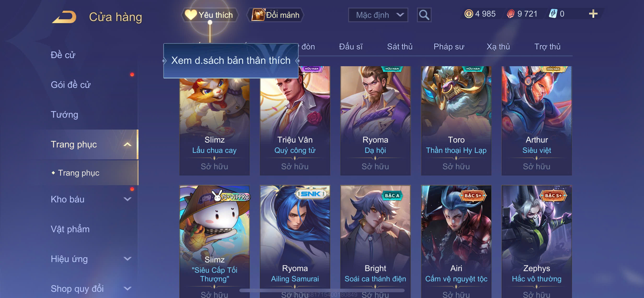Click the red ruby currency icon
This screenshot has width=644, height=298.
(511, 14)
